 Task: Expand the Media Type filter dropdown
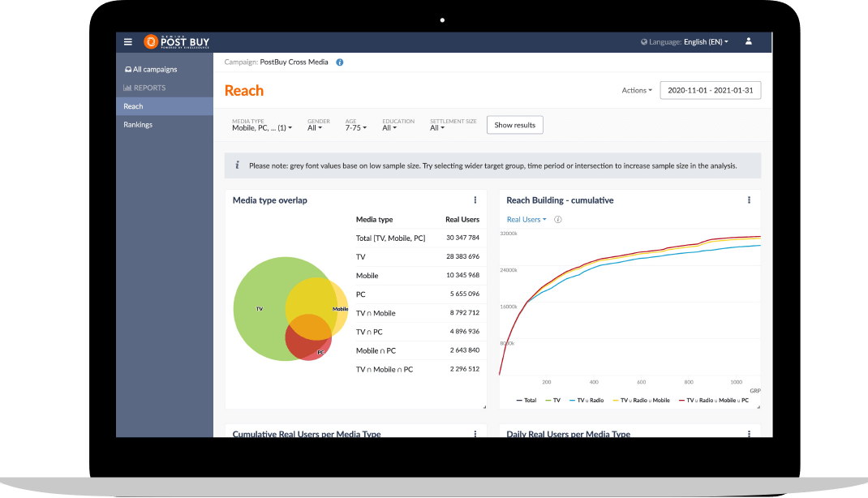pos(262,125)
